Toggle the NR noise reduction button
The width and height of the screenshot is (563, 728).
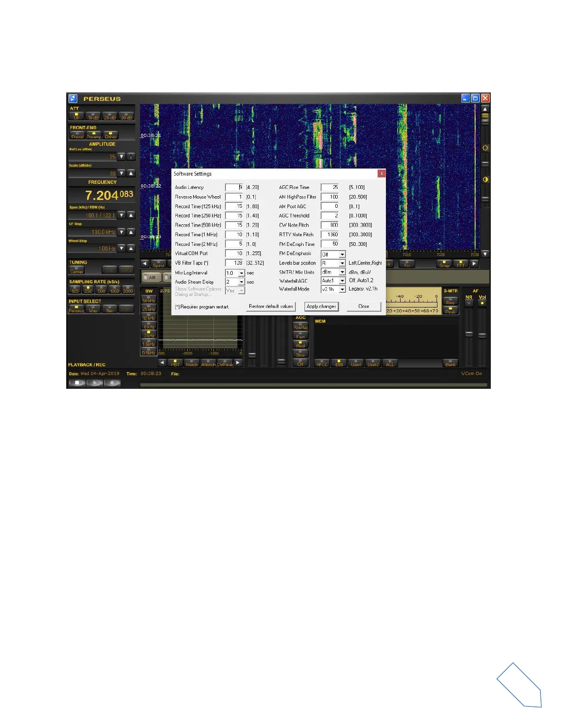(469, 303)
